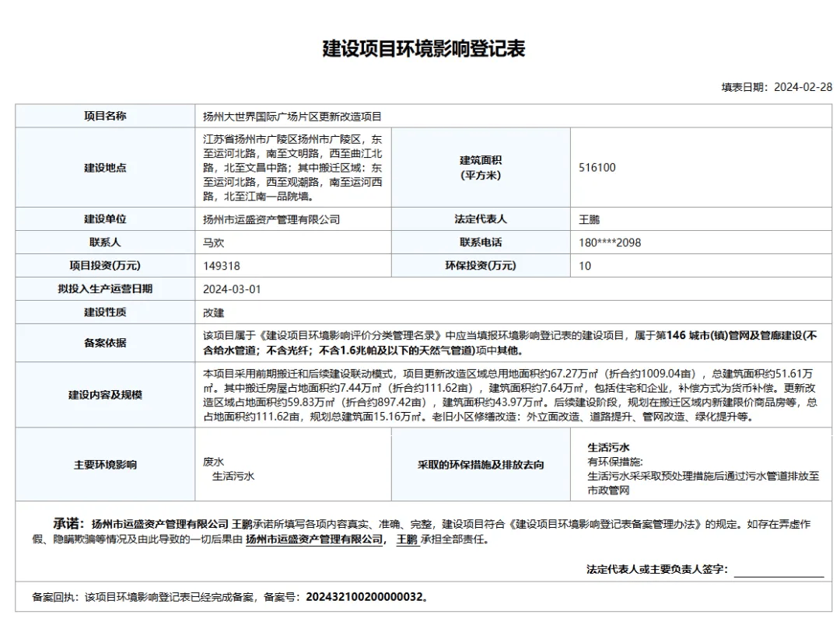Click the 采取的环保措施及排放去向 label cell
840x618 pixels.
click(x=481, y=464)
